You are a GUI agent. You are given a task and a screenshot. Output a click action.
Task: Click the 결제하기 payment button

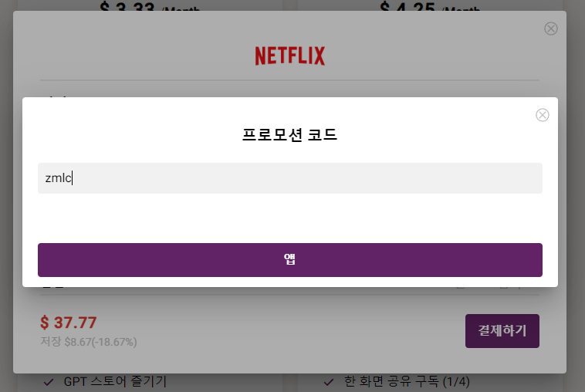coord(502,331)
